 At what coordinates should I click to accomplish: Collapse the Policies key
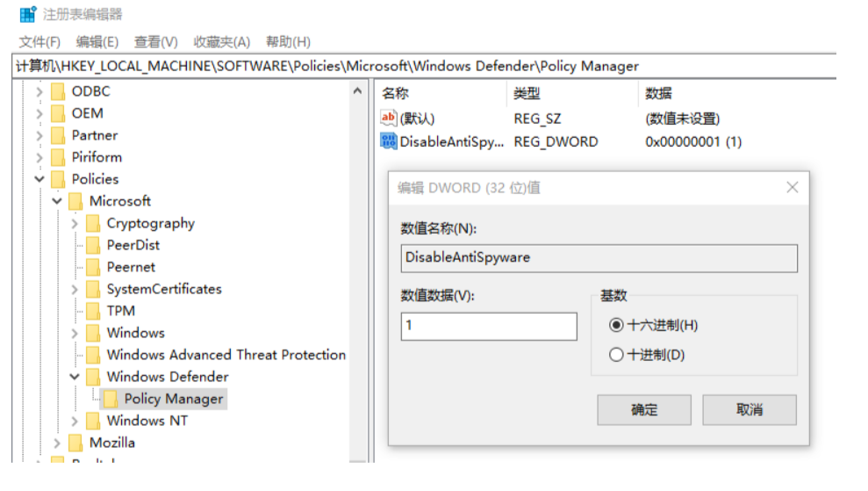click(39, 179)
